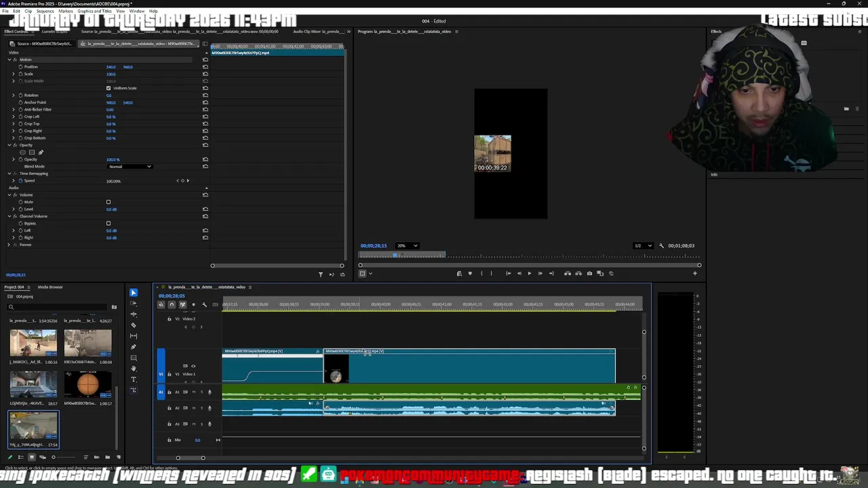Play the sequence in Program Monitor

pyautogui.click(x=530, y=273)
